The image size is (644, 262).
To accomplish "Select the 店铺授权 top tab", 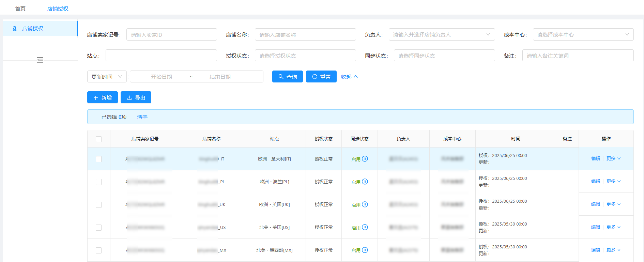I will pos(58,9).
